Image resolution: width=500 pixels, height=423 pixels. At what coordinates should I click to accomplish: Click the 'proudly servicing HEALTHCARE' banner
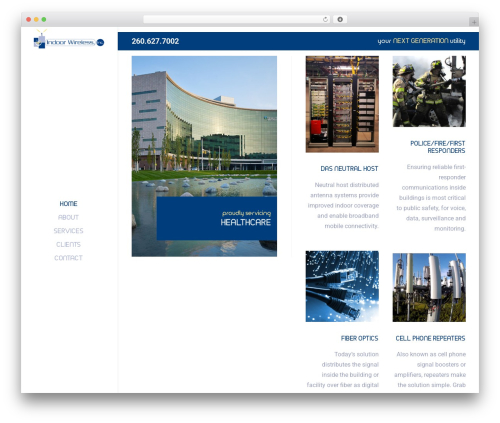tap(217, 218)
